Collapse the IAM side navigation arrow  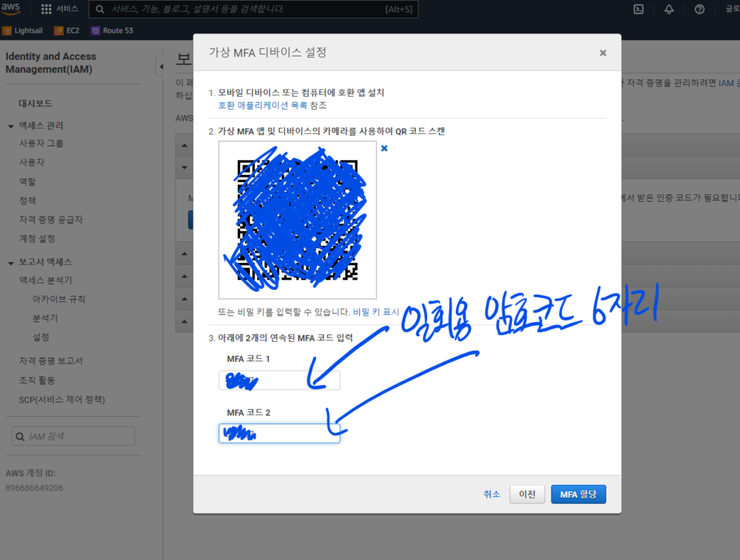(161, 66)
